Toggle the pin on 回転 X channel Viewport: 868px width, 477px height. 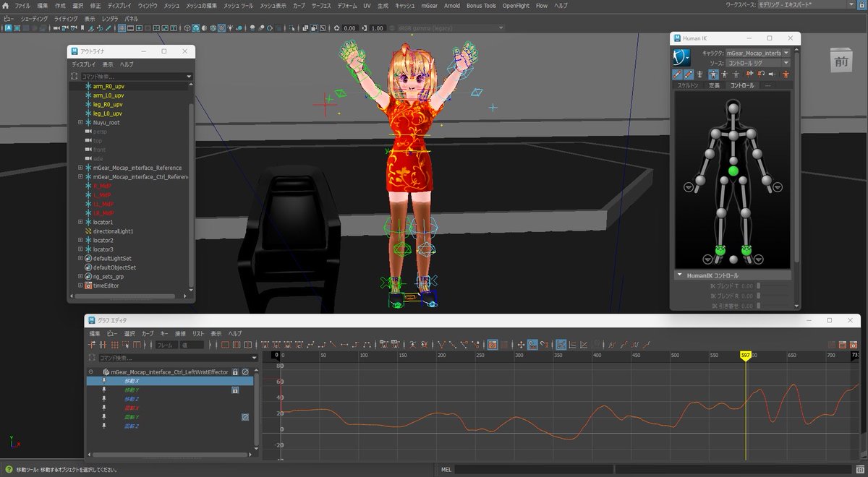(x=104, y=408)
